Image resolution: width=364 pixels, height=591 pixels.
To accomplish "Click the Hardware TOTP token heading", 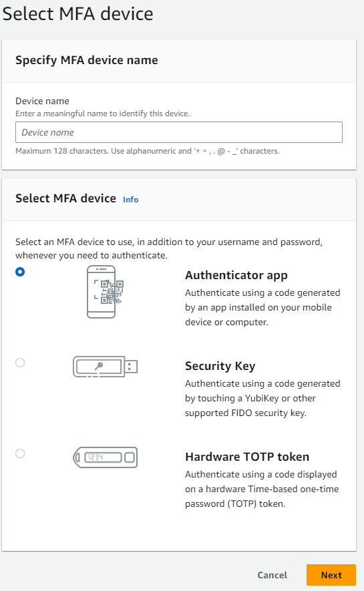I will coord(247,457).
